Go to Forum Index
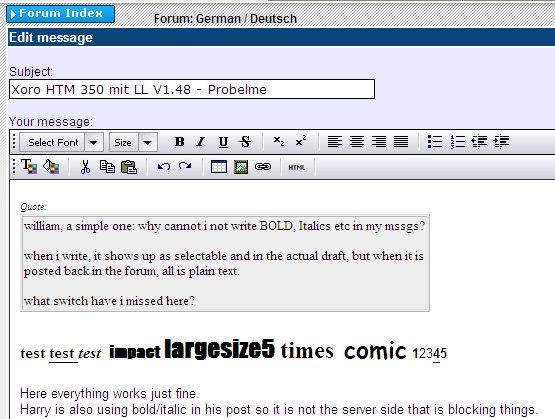 pos(61,14)
